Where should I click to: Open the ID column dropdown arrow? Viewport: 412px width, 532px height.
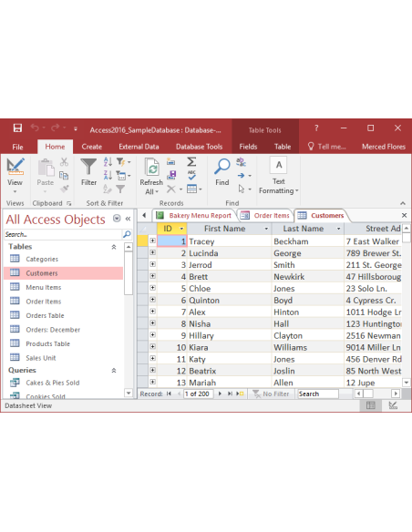(181, 229)
